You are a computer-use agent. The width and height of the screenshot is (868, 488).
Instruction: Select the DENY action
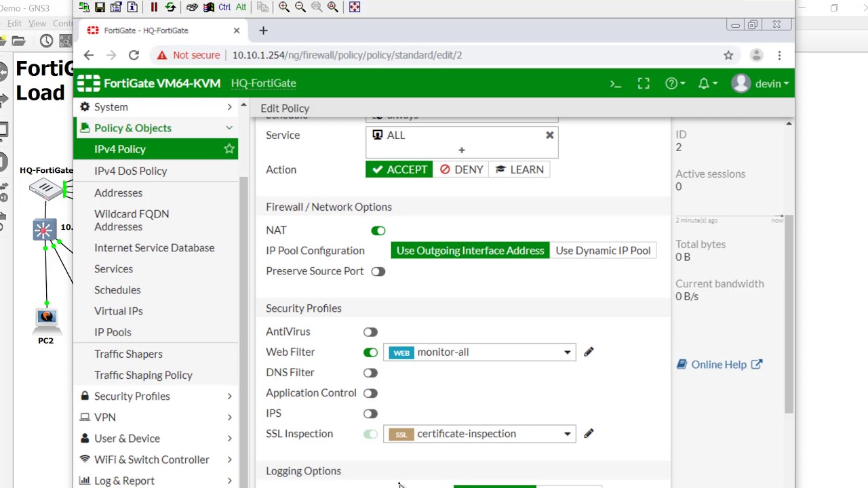tap(461, 169)
